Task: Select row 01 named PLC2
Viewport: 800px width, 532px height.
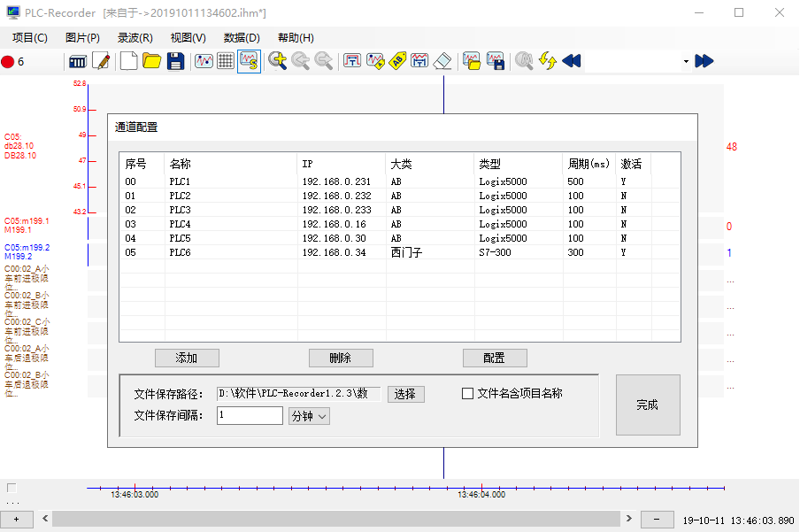Action: tap(400, 196)
